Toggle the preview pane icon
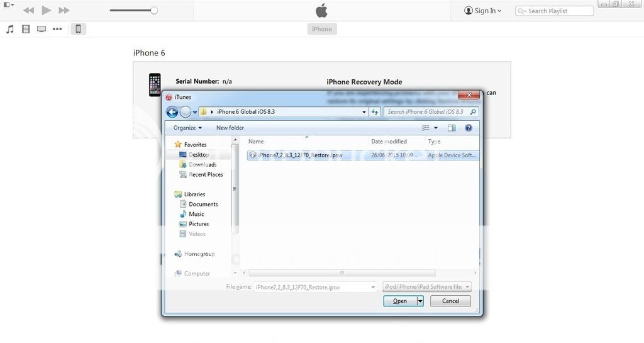The image size is (644, 343). [x=452, y=128]
